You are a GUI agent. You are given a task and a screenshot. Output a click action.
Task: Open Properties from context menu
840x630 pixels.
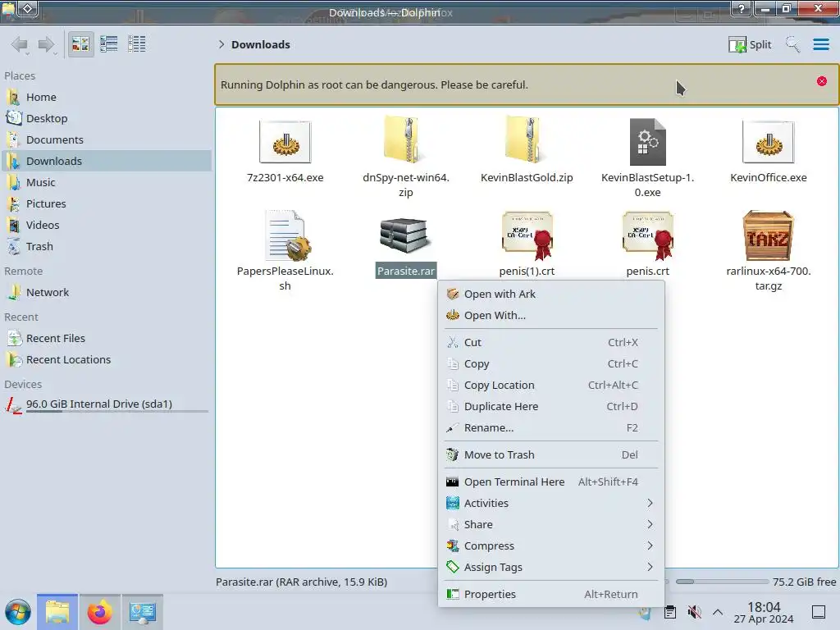(551, 594)
